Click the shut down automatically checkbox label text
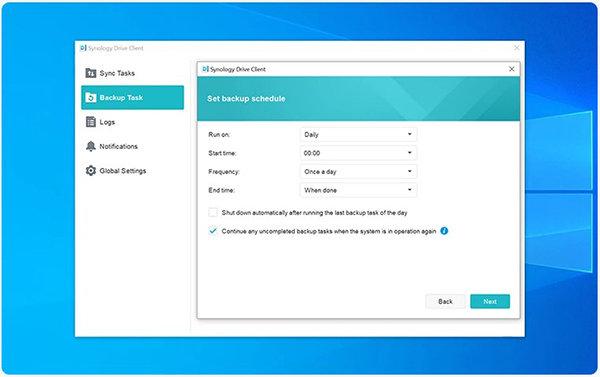Image resolution: width=600 pixels, height=377 pixels. [315, 212]
